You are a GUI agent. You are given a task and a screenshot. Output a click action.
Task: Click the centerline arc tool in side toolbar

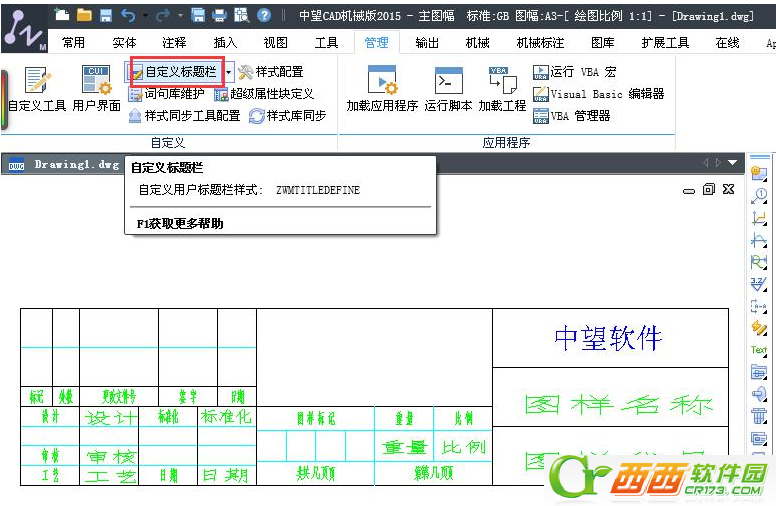759,240
